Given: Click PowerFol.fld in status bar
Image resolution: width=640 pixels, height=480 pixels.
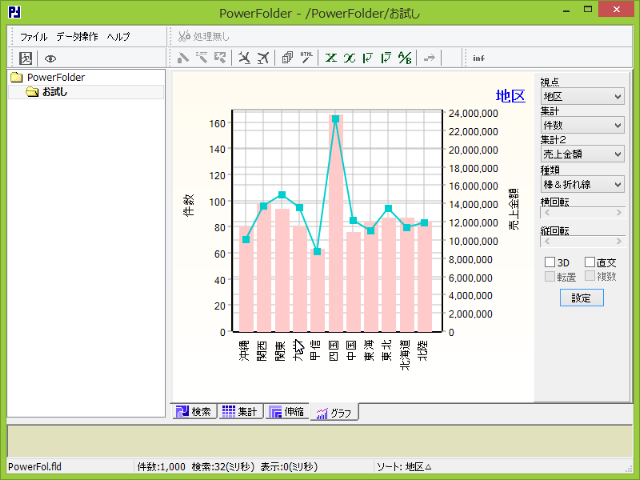Looking at the screenshot, I should coord(35,467).
